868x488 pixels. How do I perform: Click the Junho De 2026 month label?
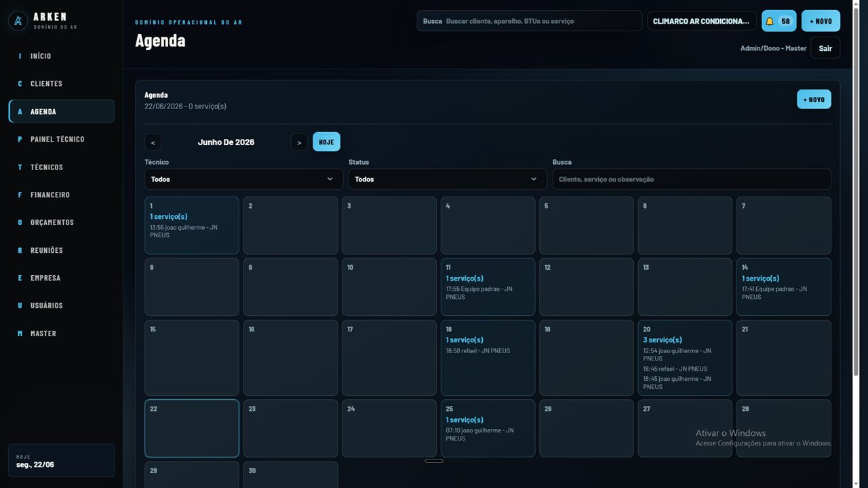226,142
